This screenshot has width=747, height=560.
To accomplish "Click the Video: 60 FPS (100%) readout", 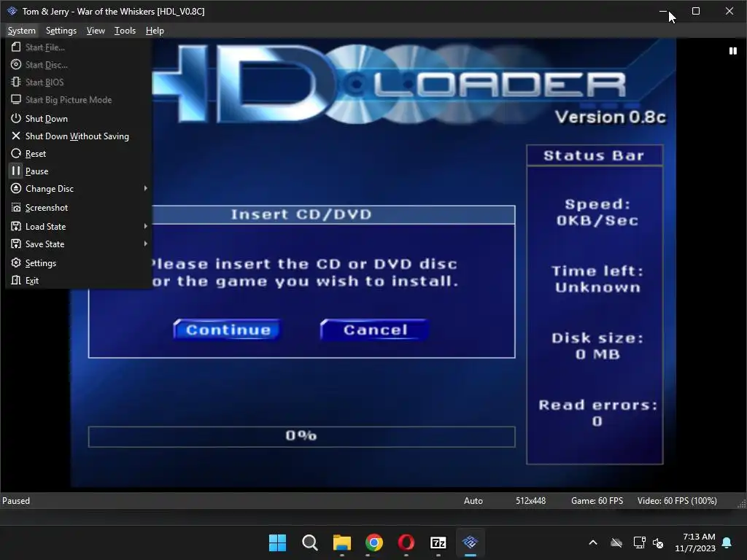I will point(677,501).
